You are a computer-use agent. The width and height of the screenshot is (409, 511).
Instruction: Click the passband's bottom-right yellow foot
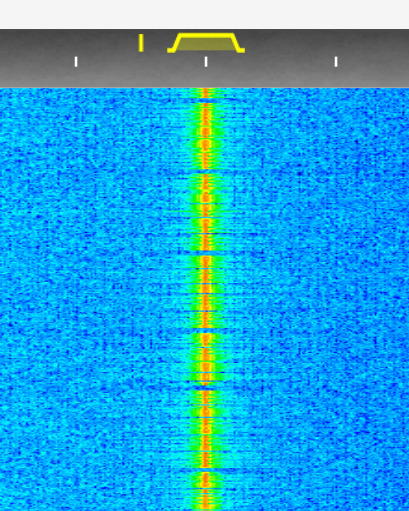point(241,51)
